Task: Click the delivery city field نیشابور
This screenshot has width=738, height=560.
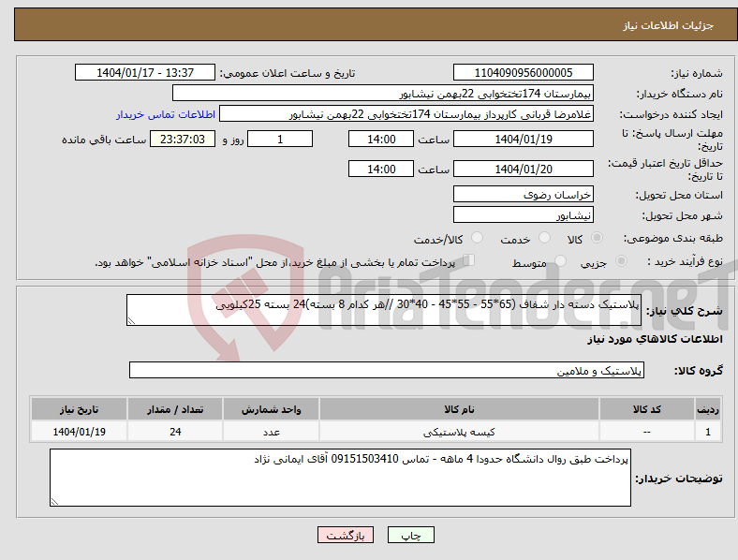Action: pyautogui.click(x=523, y=214)
